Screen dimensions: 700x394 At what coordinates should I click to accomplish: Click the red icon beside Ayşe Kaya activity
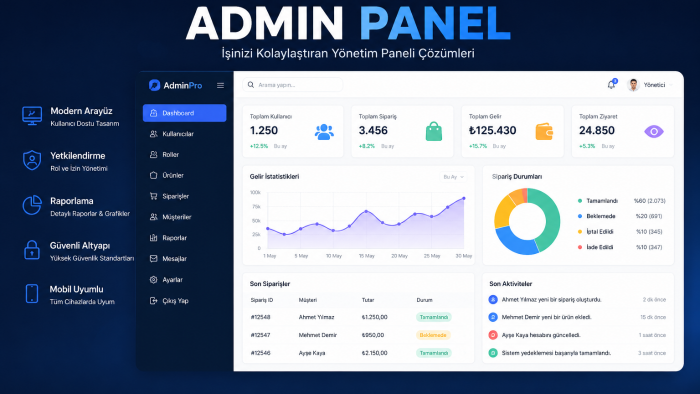(x=493, y=335)
